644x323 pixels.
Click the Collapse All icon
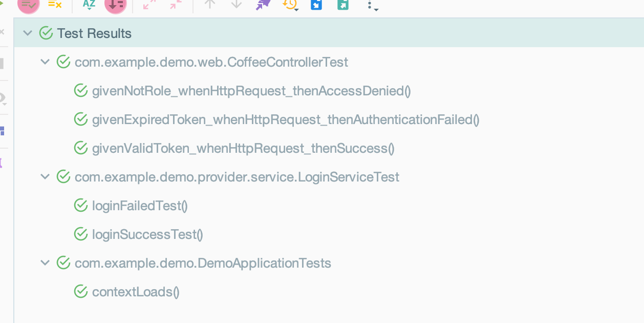(x=175, y=5)
